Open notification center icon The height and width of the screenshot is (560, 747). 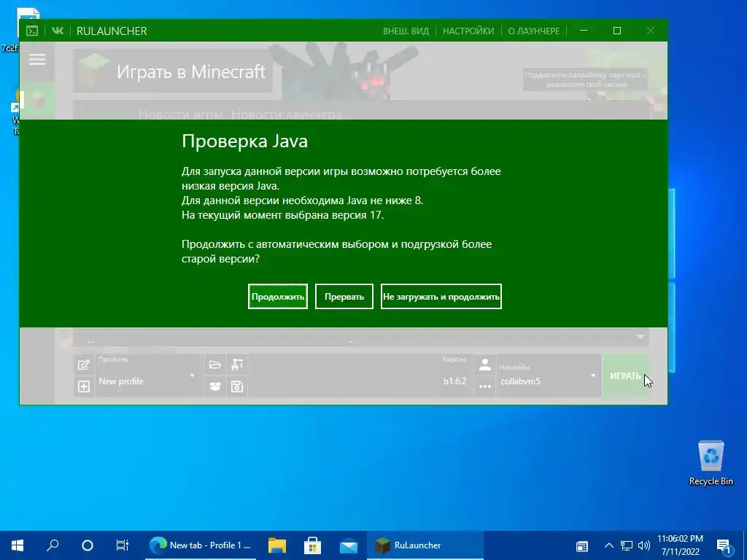[x=724, y=545]
